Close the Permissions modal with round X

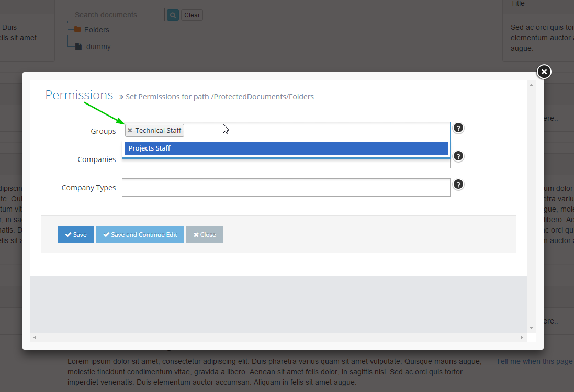tap(544, 72)
